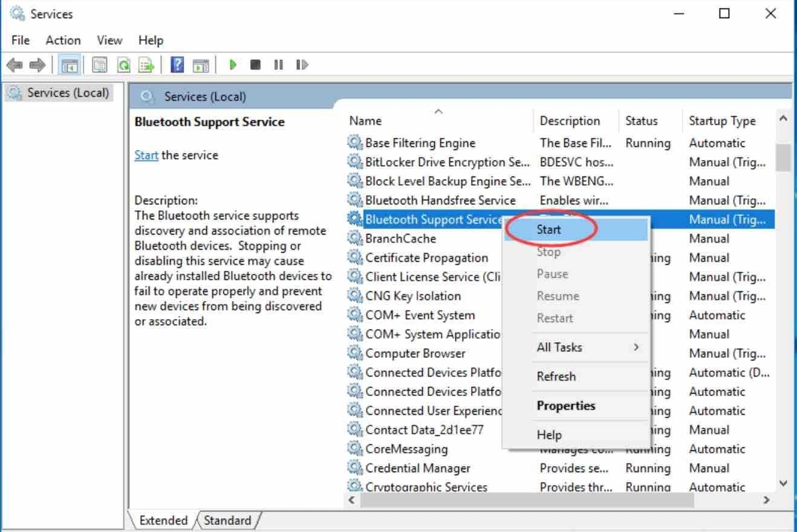
Task: Click the Back arrow toolbar icon
Action: click(x=15, y=65)
